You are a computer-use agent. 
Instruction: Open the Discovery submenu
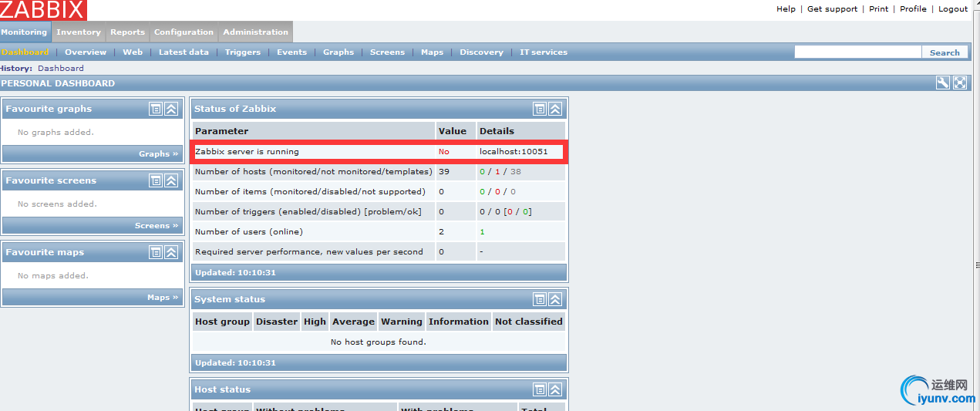[x=481, y=52]
